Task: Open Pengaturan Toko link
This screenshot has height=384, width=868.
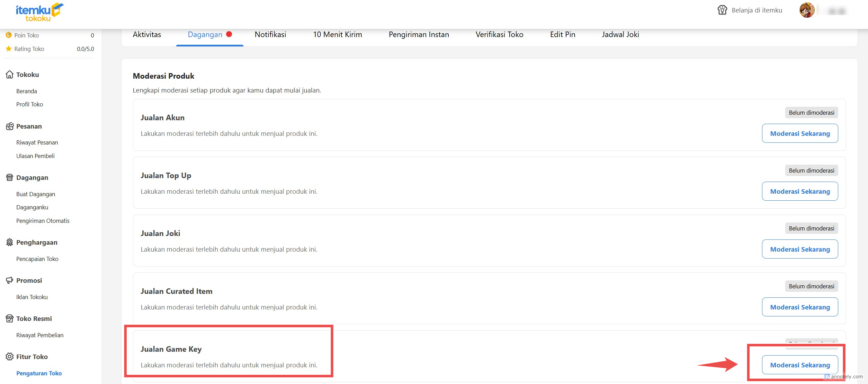Action: (x=39, y=373)
